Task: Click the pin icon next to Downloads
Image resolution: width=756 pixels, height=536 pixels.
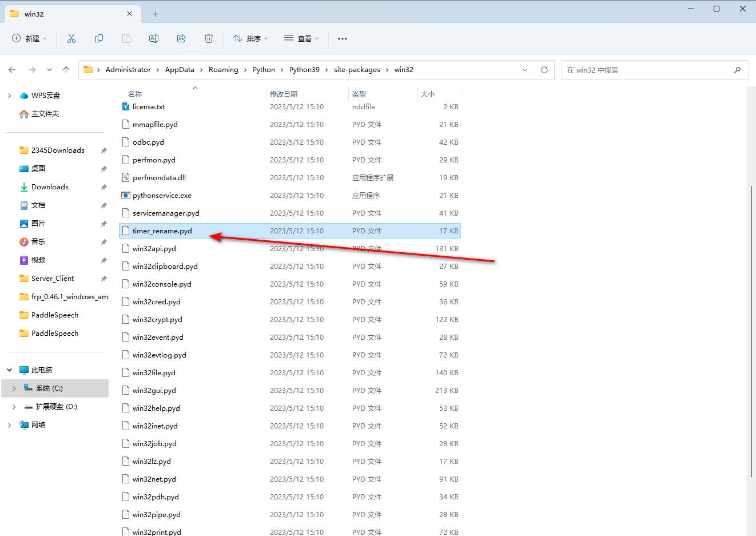Action: pyautogui.click(x=104, y=187)
